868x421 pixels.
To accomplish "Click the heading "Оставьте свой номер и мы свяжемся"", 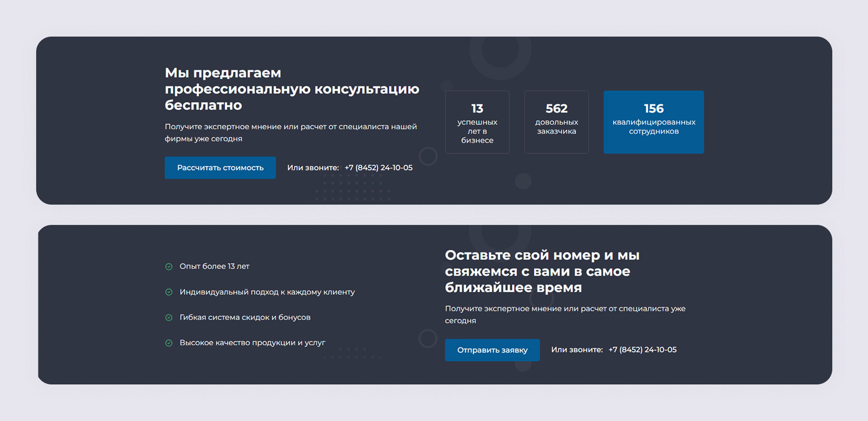I will pos(542,271).
